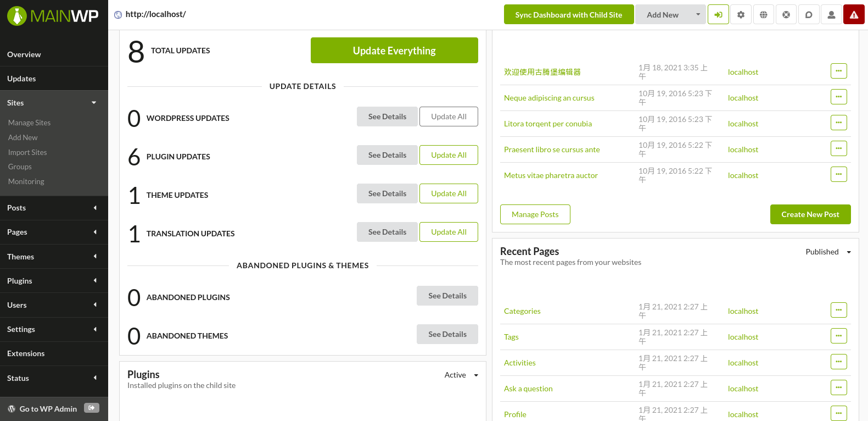Viewport: 868px width, 421px height.
Task: Click the lifebuoy help icon
Action: pyautogui.click(x=786, y=15)
